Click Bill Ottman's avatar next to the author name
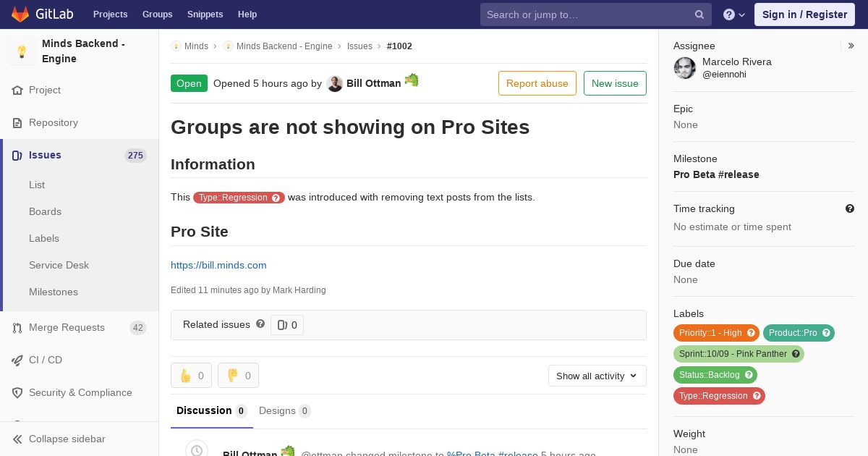868x456 pixels. click(x=335, y=84)
